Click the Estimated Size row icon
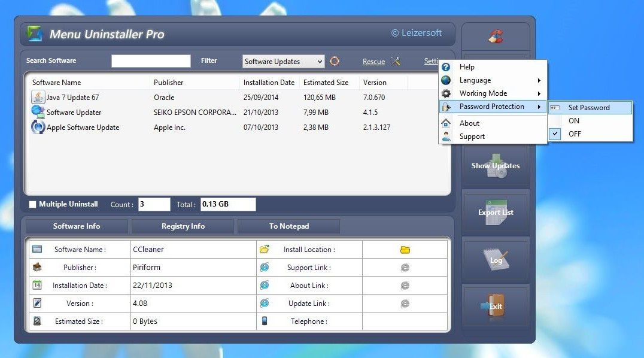Screen dimensions: 644x358 click(x=37, y=321)
